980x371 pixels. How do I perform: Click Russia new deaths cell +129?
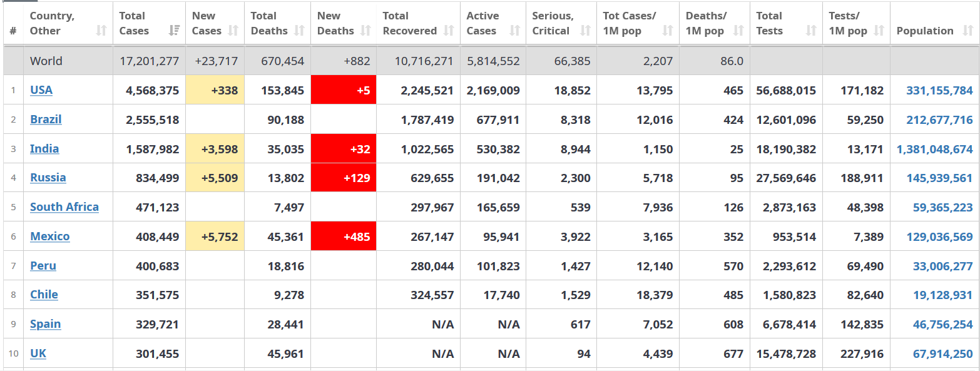tap(344, 178)
